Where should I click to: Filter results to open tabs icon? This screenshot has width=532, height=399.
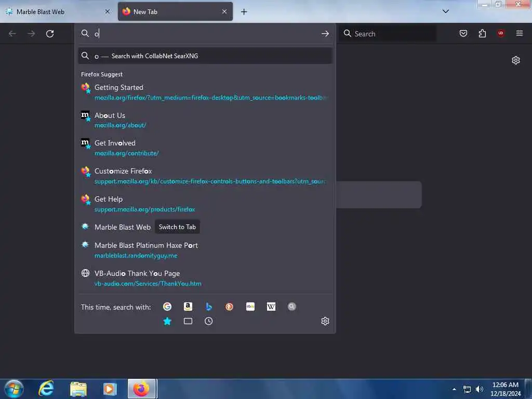pos(188,321)
